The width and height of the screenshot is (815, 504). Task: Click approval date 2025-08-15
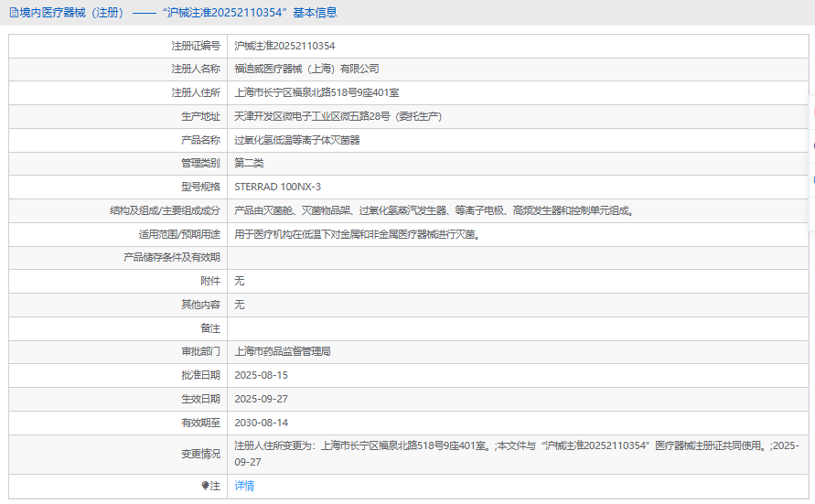pyautogui.click(x=261, y=375)
